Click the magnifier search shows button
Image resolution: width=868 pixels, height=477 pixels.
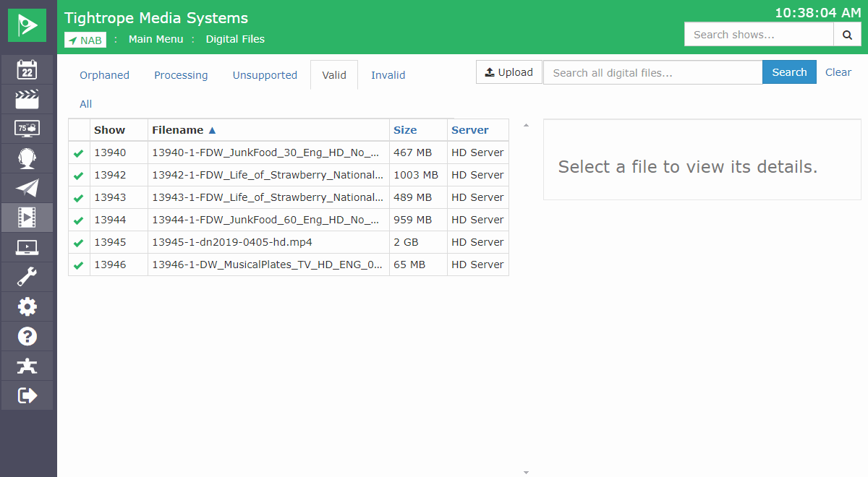click(847, 34)
